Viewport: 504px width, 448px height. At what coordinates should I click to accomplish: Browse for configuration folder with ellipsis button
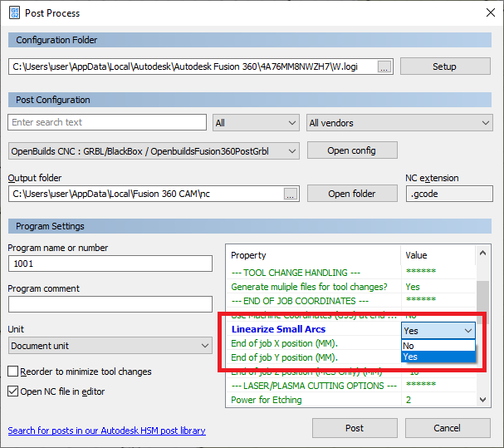[x=384, y=66]
